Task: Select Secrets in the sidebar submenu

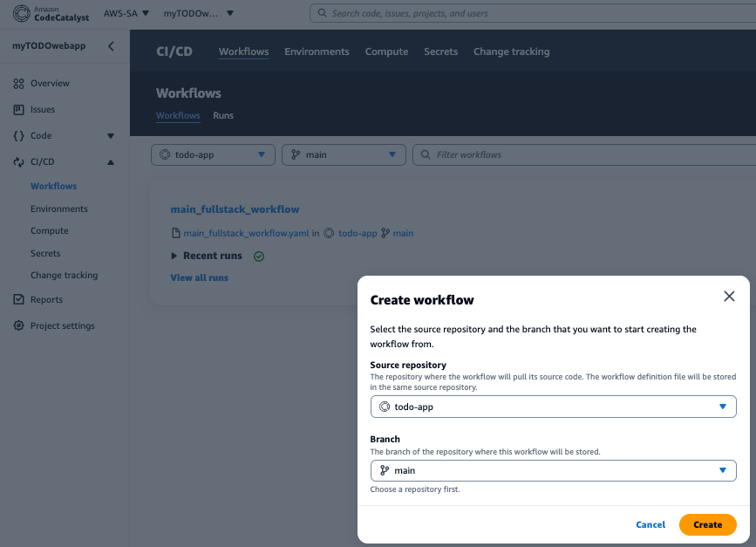Action: 45,253
